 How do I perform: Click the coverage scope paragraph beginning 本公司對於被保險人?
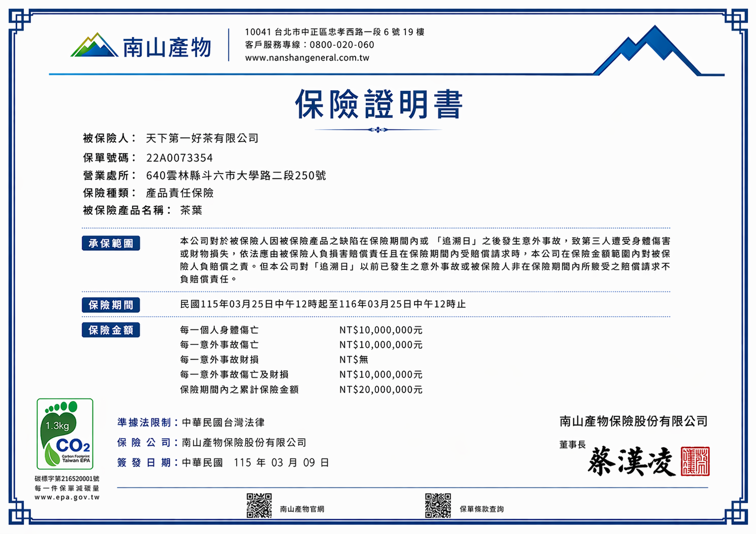[425, 260]
